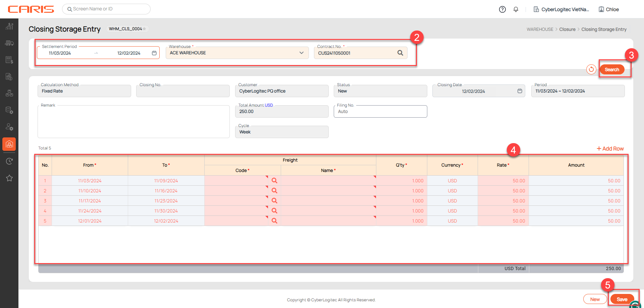This screenshot has width=644, height=308.
Task: Open freight code lookup in row 1
Action: (274, 181)
